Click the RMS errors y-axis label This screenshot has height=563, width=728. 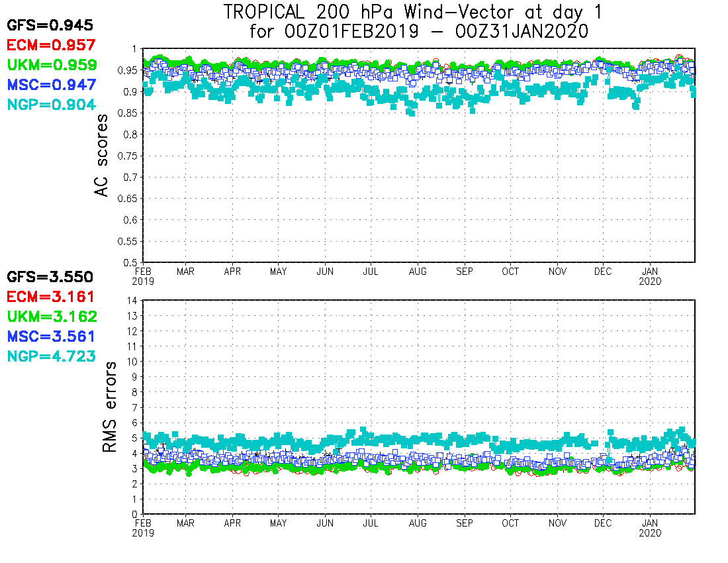(x=109, y=407)
